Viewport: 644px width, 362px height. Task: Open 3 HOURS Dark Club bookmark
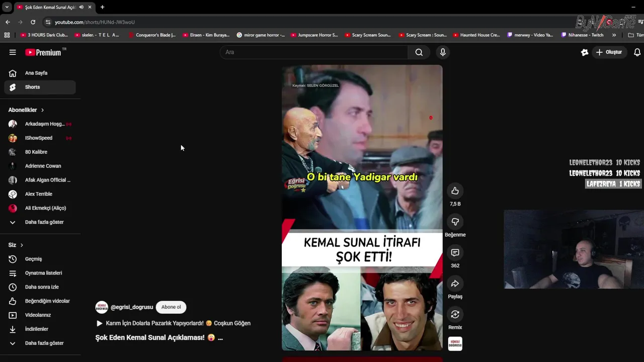44,35
